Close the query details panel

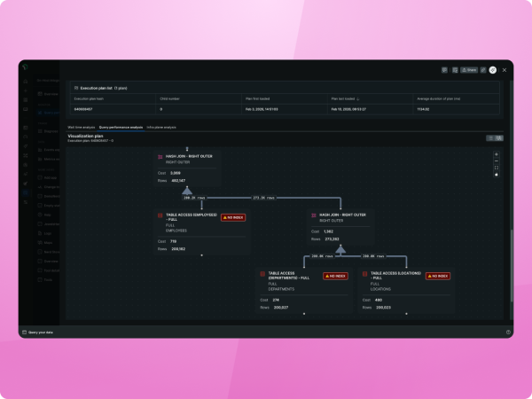pyautogui.click(x=505, y=70)
